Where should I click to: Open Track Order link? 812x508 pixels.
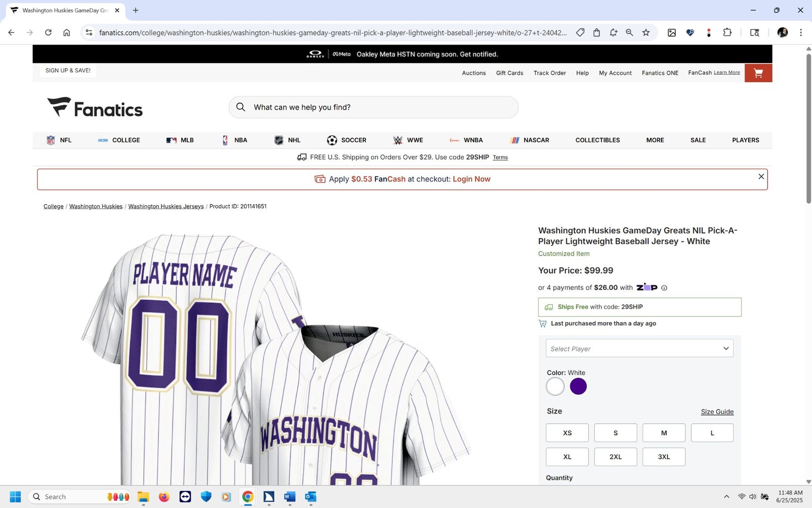click(550, 73)
